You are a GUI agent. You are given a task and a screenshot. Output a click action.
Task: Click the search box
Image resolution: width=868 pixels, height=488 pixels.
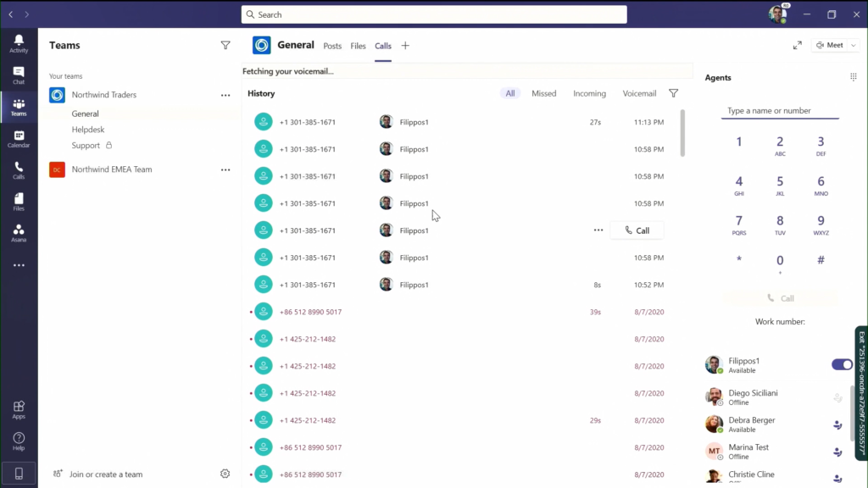434,14
